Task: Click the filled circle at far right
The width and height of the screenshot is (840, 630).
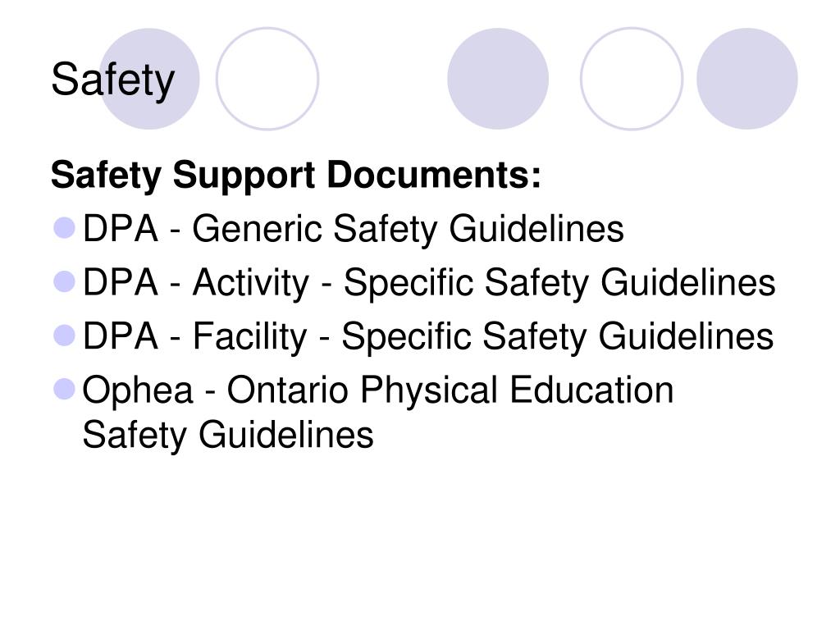Action: click(746, 79)
